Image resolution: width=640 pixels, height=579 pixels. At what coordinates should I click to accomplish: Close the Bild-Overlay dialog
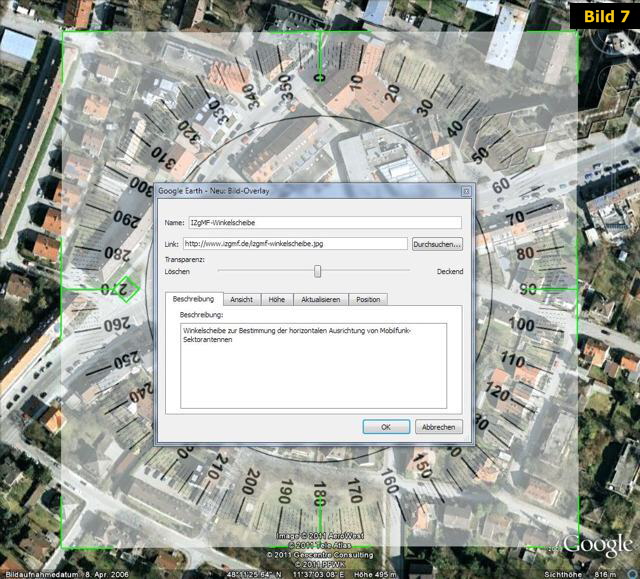click(466, 191)
